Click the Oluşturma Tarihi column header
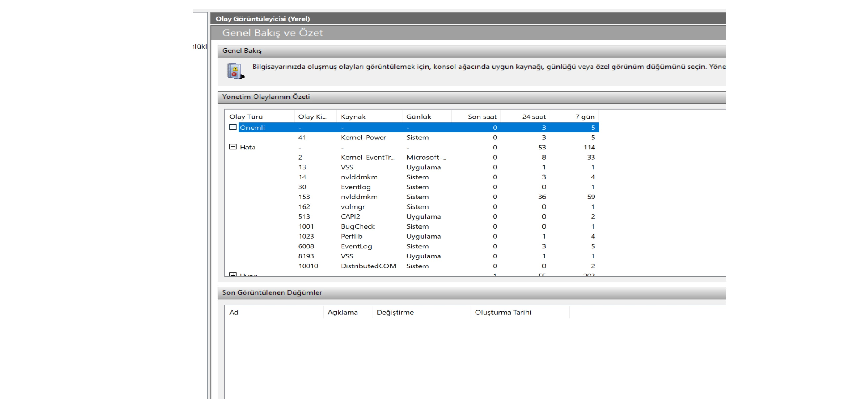This screenshot has height=415, width=868. point(520,312)
